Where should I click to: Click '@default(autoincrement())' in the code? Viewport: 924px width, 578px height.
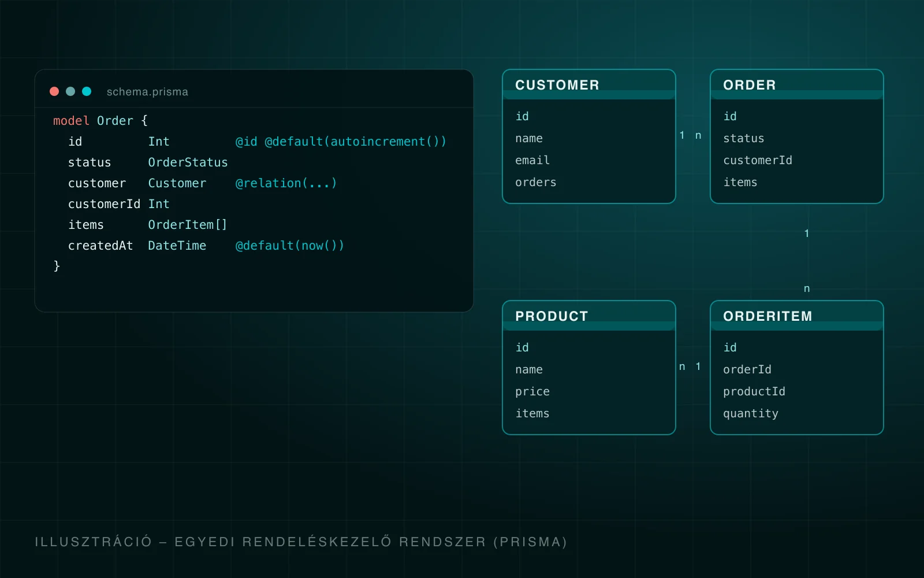click(355, 142)
